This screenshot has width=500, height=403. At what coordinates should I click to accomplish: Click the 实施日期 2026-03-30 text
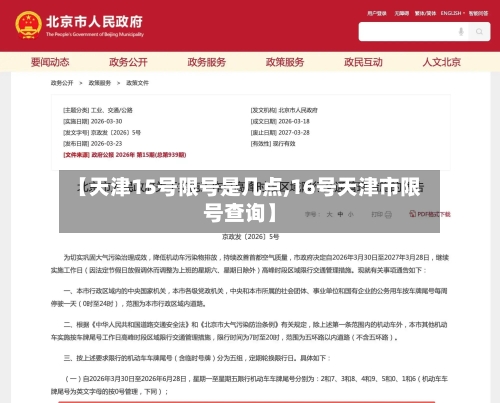[93, 121]
